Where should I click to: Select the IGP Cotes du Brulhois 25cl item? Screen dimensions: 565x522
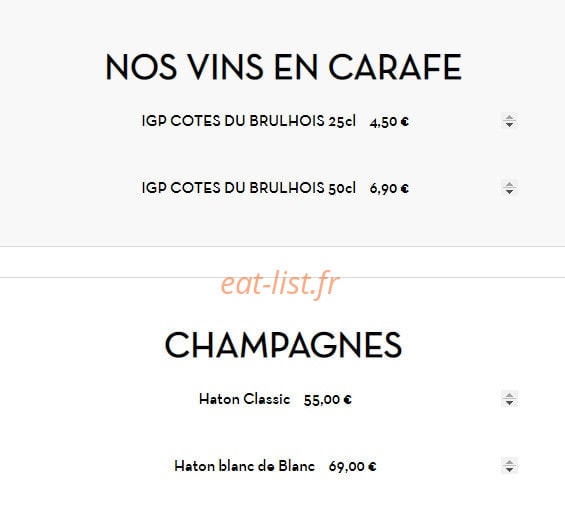pyautogui.click(x=249, y=121)
